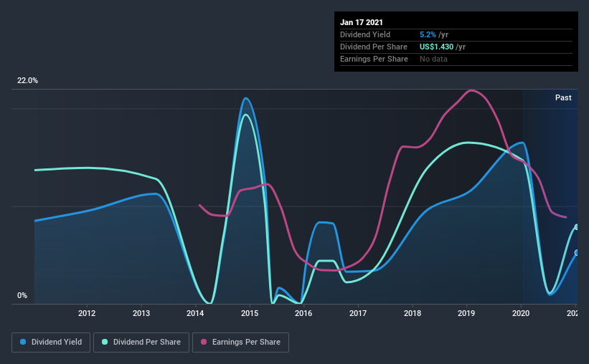Click the 2020 x-axis label
This screenshot has width=589, height=364.
521,313
